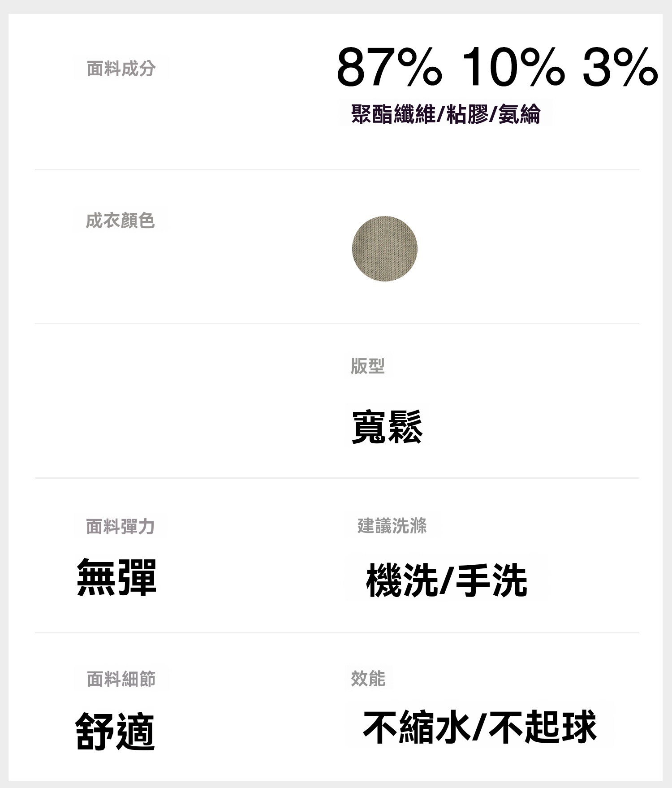Select the 無彈 elasticity value
The image size is (672, 788).
tap(116, 578)
